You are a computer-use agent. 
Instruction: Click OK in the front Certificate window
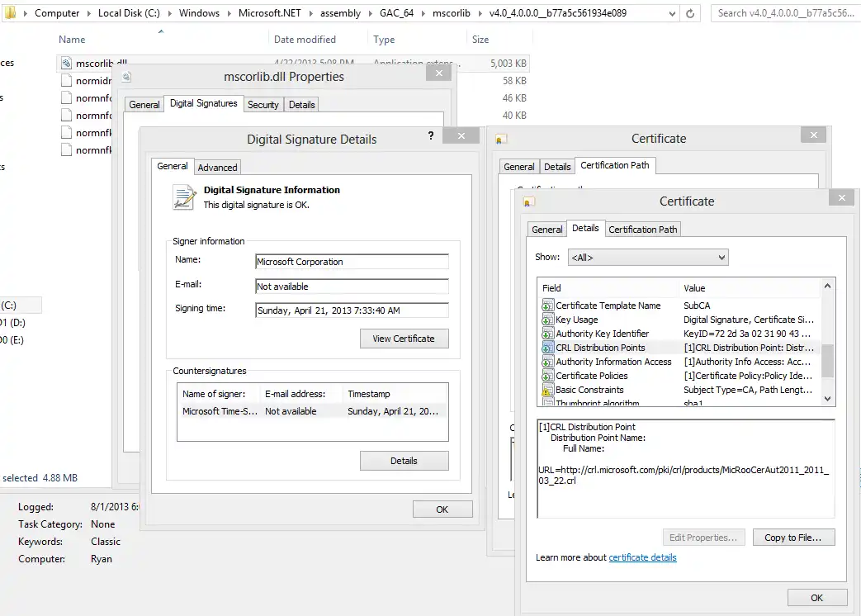pos(817,598)
